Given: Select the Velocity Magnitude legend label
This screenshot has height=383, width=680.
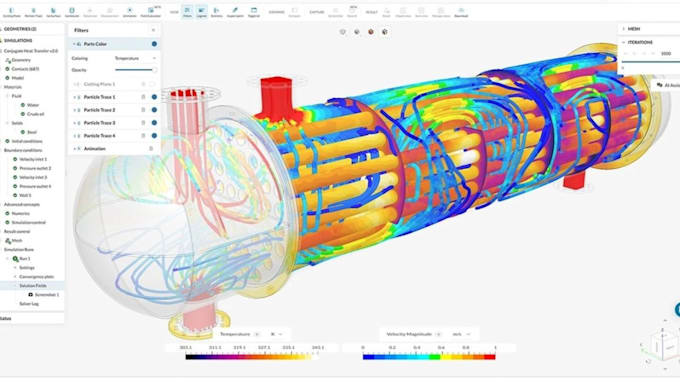Looking at the screenshot, I should (x=409, y=334).
